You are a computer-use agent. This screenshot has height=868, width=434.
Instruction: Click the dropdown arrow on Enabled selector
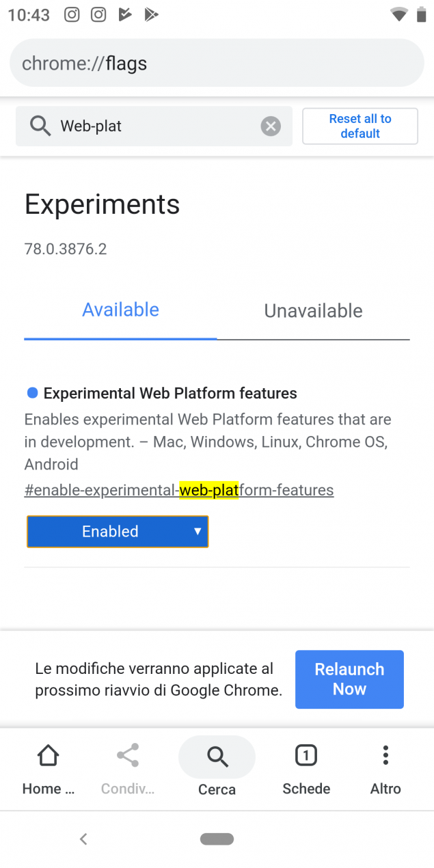click(x=198, y=531)
